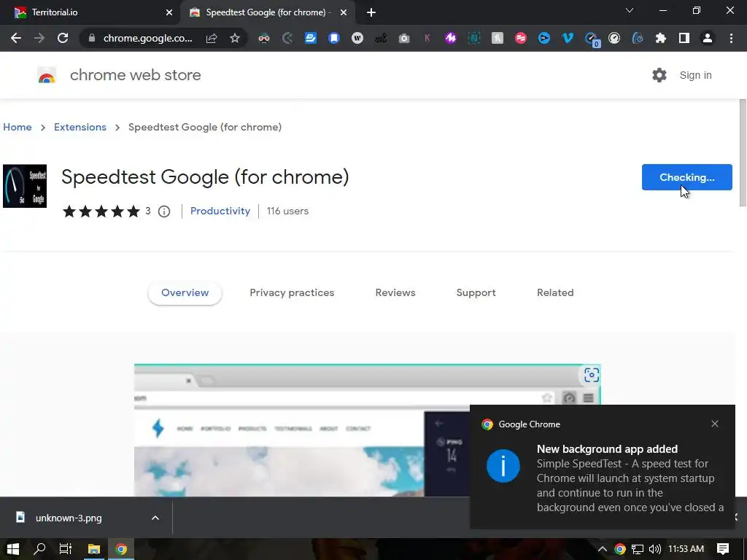The width and height of the screenshot is (747, 560).
Task: Show hidden system tray icons
Action: 603,549
